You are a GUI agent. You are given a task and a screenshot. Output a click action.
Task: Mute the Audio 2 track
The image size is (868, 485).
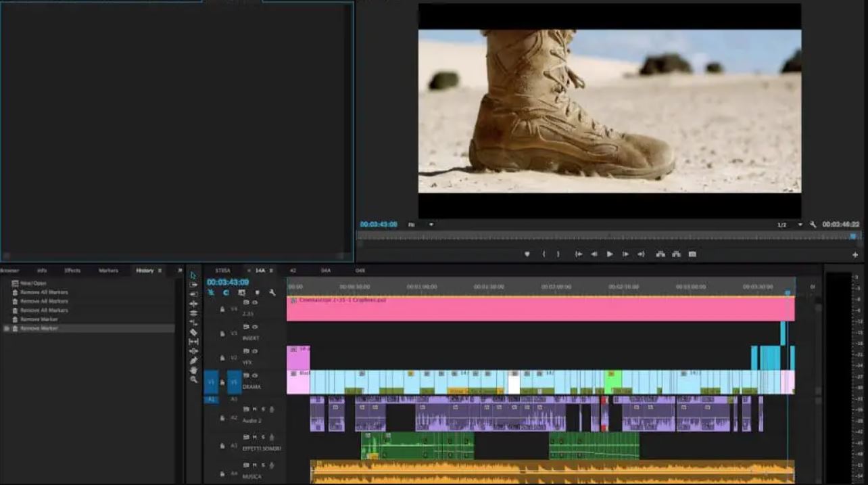pos(255,409)
